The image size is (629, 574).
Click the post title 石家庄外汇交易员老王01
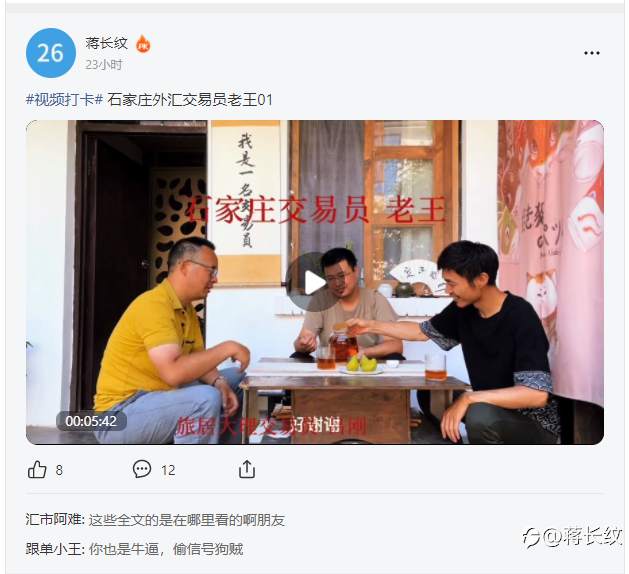[190, 100]
